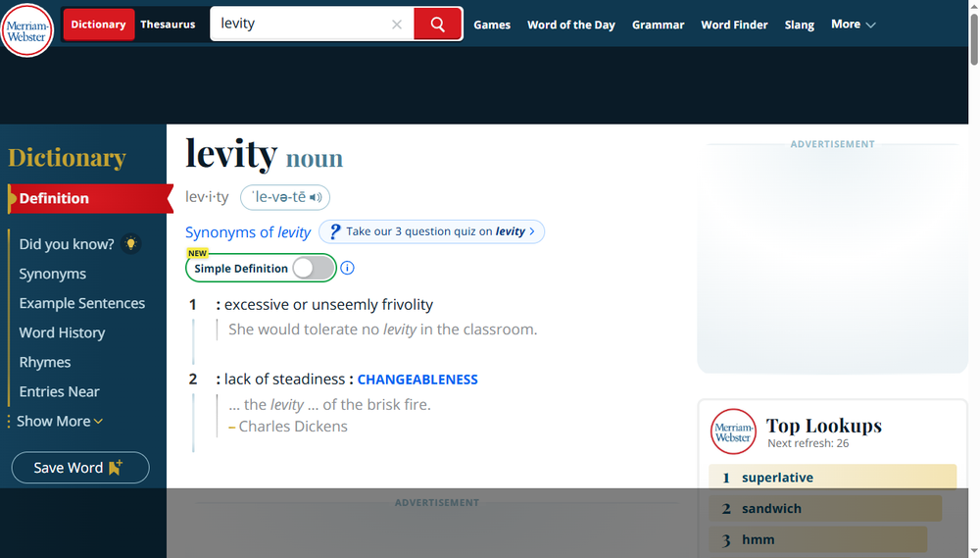Click the bookmark icon on Save Word
980x558 pixels.
tap(115, 468)
